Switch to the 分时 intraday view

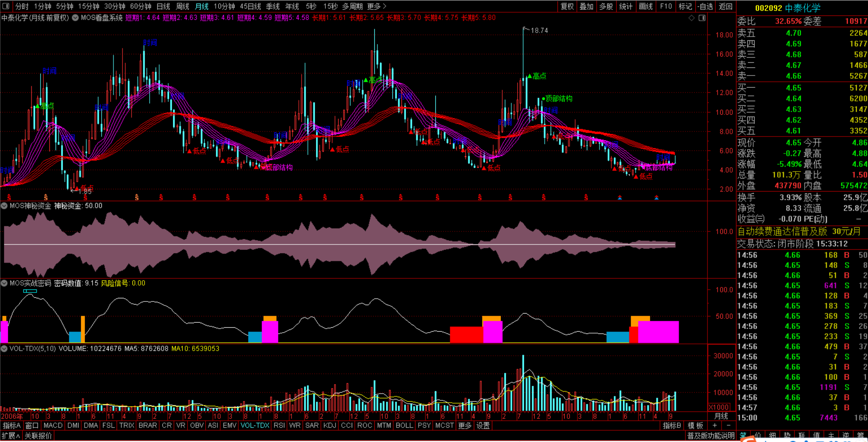click(22, 6)
